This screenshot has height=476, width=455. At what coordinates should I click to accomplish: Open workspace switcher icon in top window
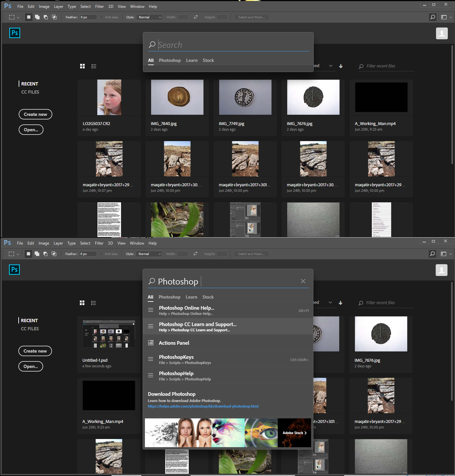point(444,17)
